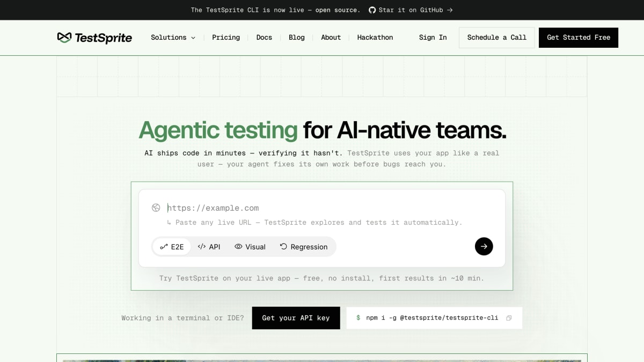The image size is (644, 362).
Task: Click the 'Agentic testing' headline
Action: tap(218, 130)
